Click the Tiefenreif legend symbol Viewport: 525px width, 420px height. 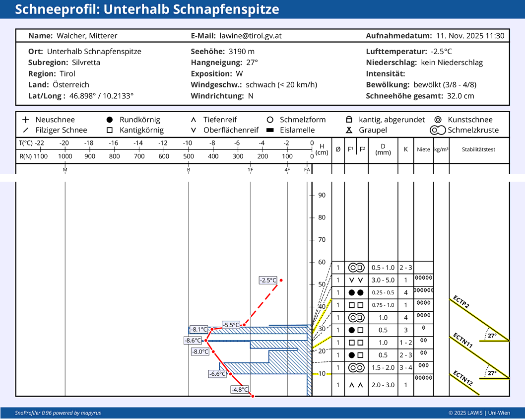point(193,120)
